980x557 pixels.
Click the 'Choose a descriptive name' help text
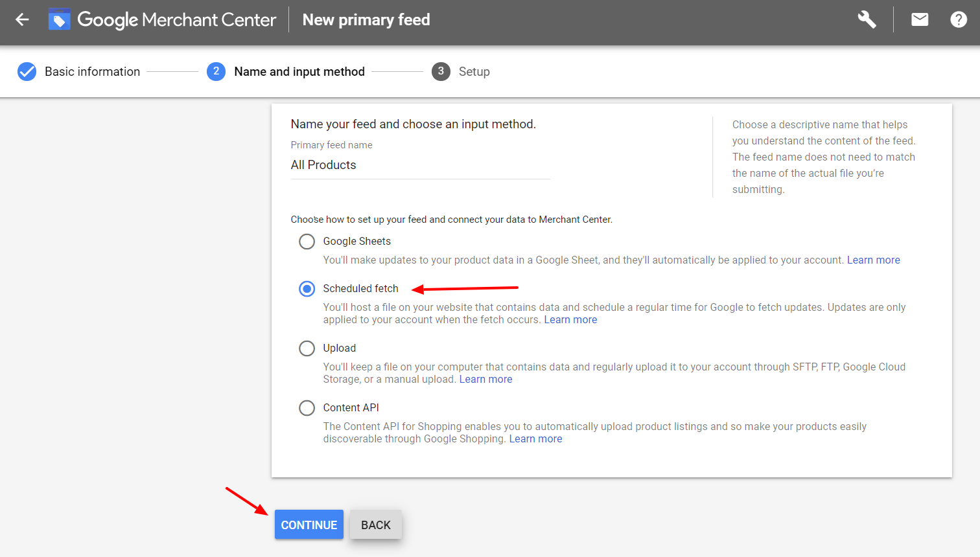click(824, 157)
